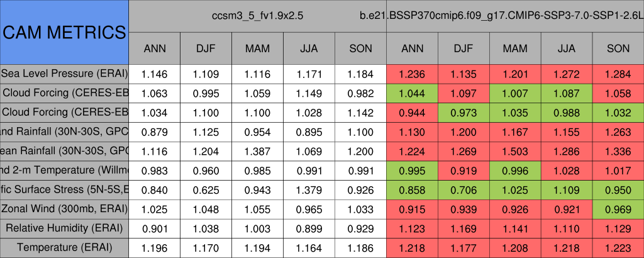
Task: Click the white cell with value 0.625
Action: click(206, 189)
